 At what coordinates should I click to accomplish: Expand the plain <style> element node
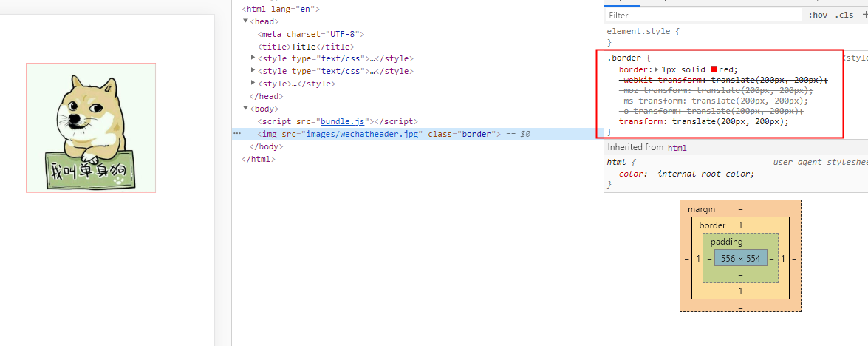[x=253, y=83]
